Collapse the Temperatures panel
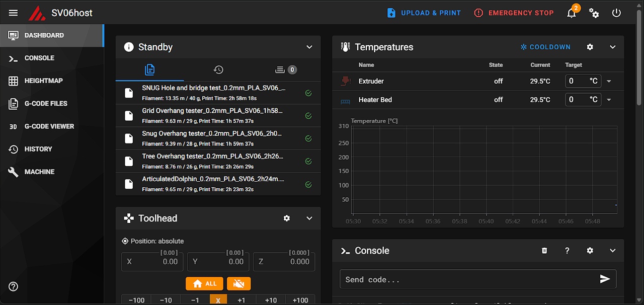Viewport: 644px width, 305px height. (x=613, y=47)
